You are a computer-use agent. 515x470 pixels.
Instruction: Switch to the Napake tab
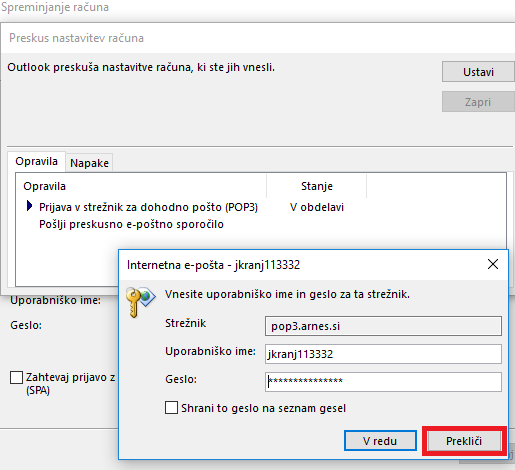click(x=89, y=163)
